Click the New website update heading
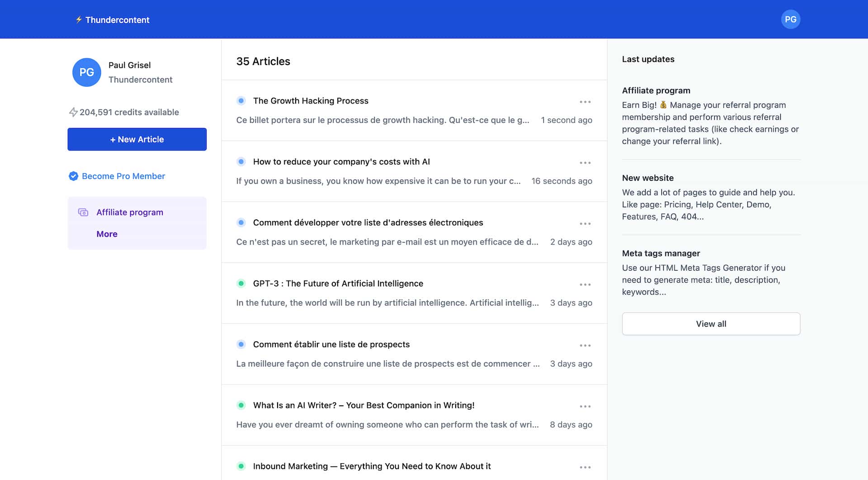Image resolution: width=868 pixels, height=480 pixels. point(648,178)
